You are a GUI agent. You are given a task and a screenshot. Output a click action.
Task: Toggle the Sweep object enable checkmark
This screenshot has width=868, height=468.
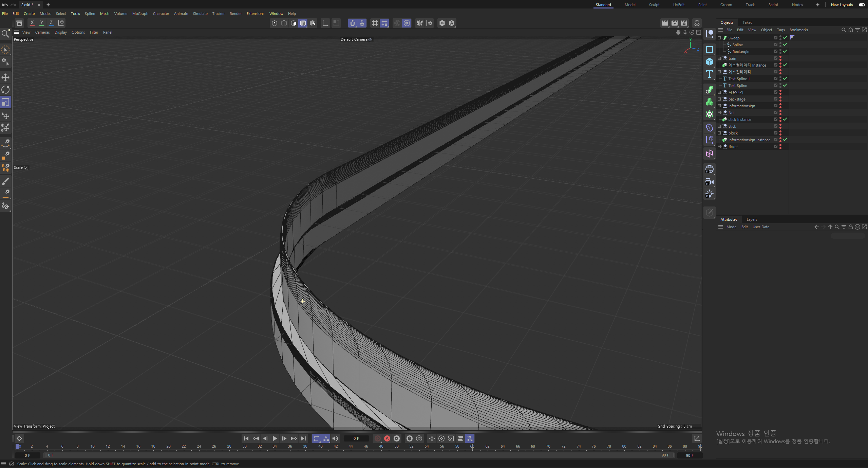pyautogui.click(x=785, y=38)
